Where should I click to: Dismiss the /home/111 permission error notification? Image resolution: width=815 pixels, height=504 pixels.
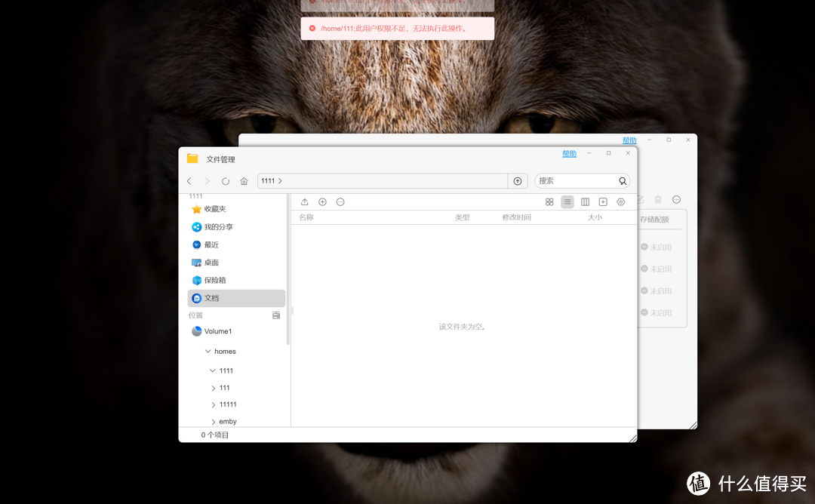click(312, 29)
